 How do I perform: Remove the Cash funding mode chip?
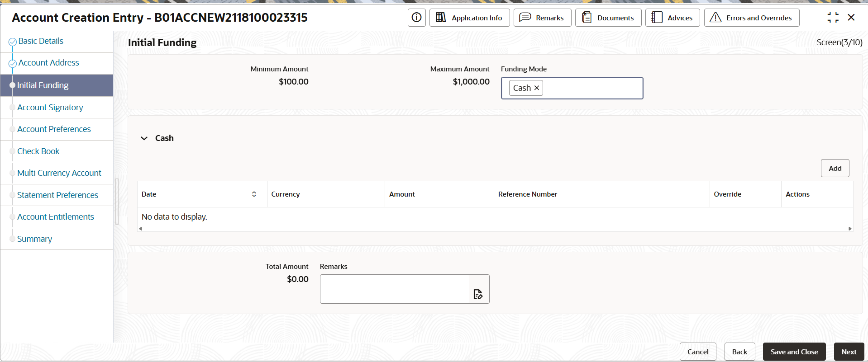coord(537,88)
